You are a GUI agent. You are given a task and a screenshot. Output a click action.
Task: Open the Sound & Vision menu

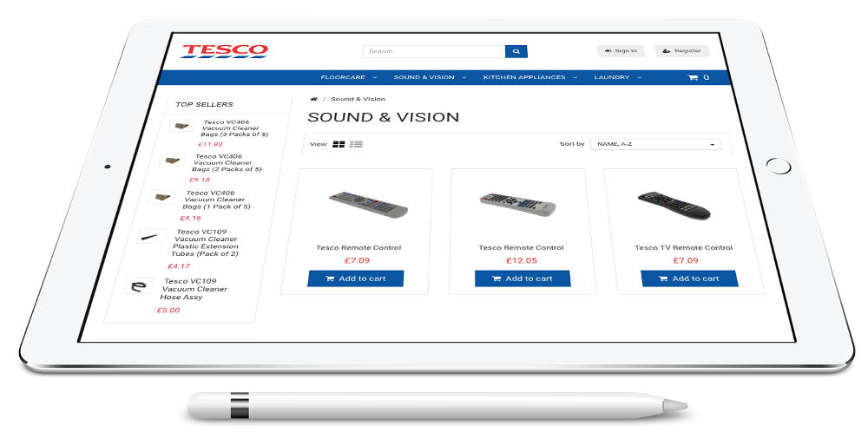click(430, 77)
